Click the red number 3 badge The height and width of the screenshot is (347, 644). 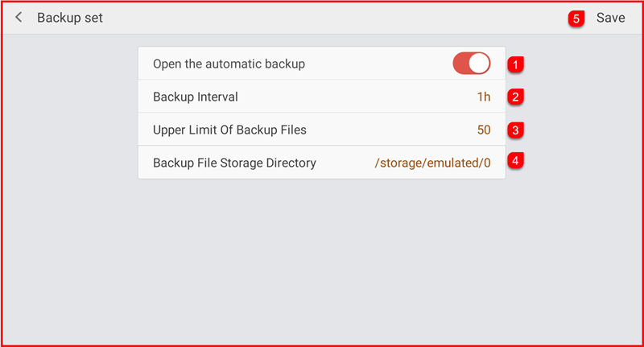tap(516, 129)
